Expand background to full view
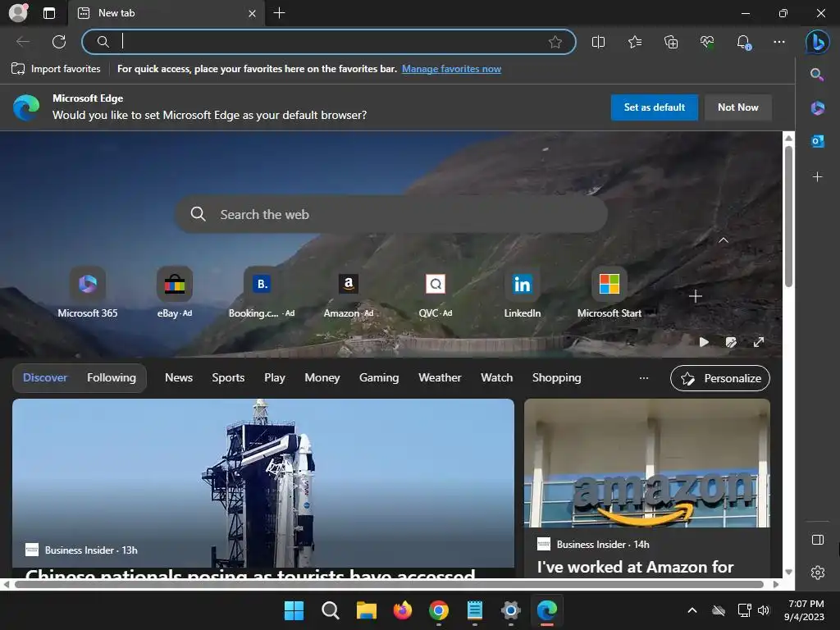 (x=759, y=342)
